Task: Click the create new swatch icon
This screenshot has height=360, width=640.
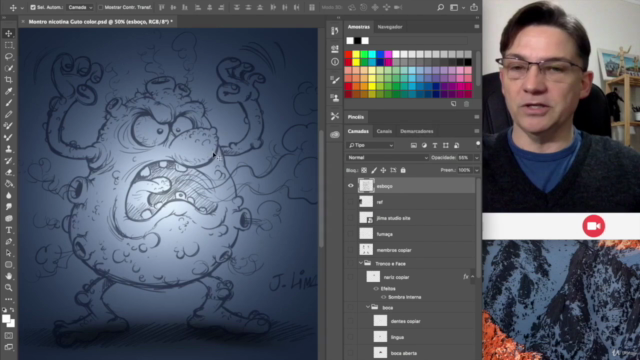Action: (453, 104)
